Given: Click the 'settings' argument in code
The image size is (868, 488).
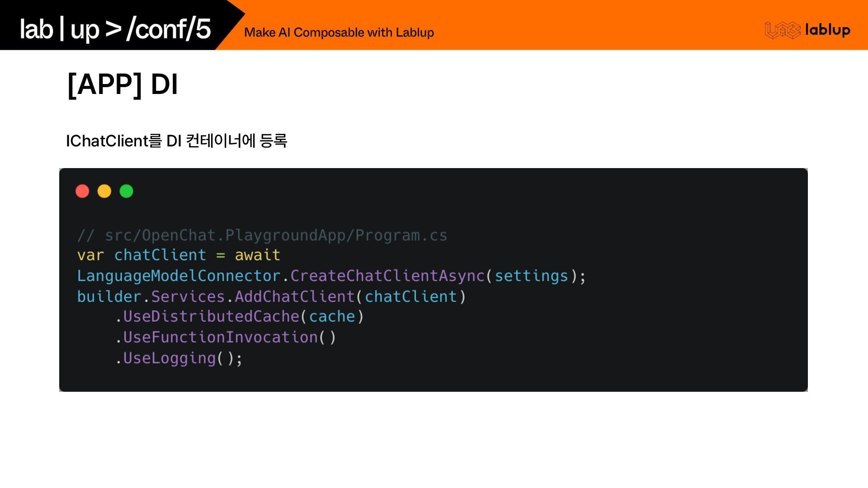Looking at the screenshot, I should (x=531, y=276).
